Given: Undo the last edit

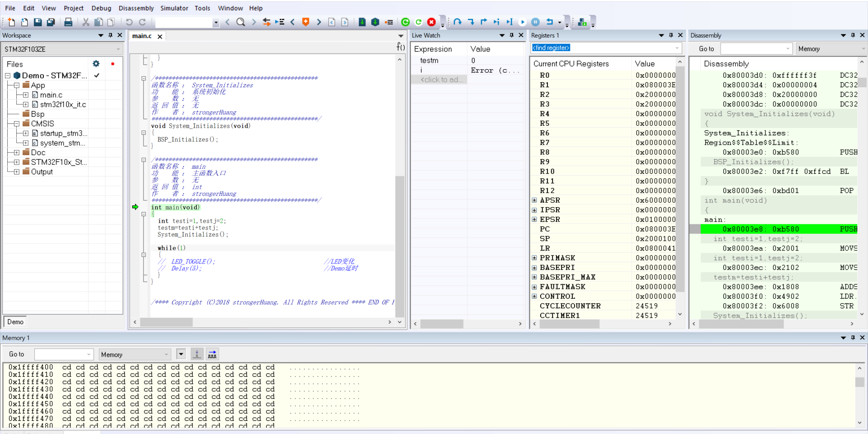Looking at the screenshot, I should click(129, 22).
